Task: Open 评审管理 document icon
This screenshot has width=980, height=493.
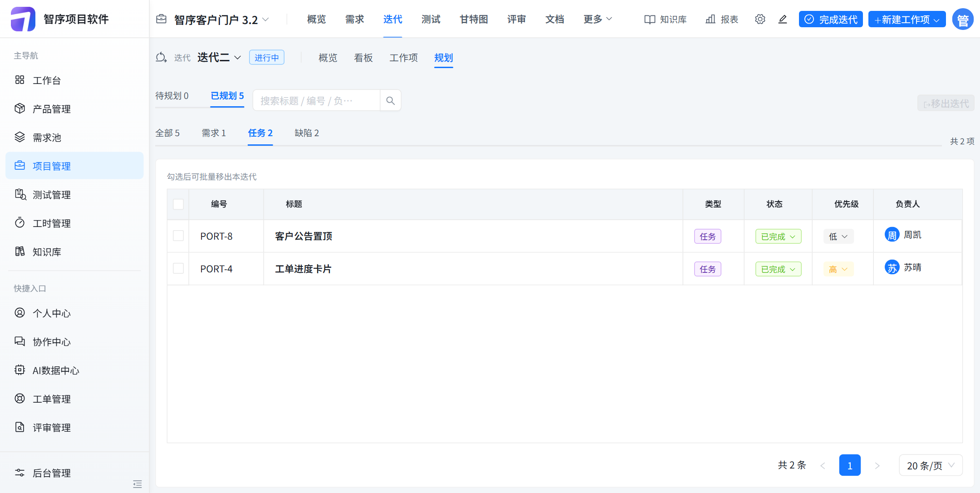Action: click(20, 427)
